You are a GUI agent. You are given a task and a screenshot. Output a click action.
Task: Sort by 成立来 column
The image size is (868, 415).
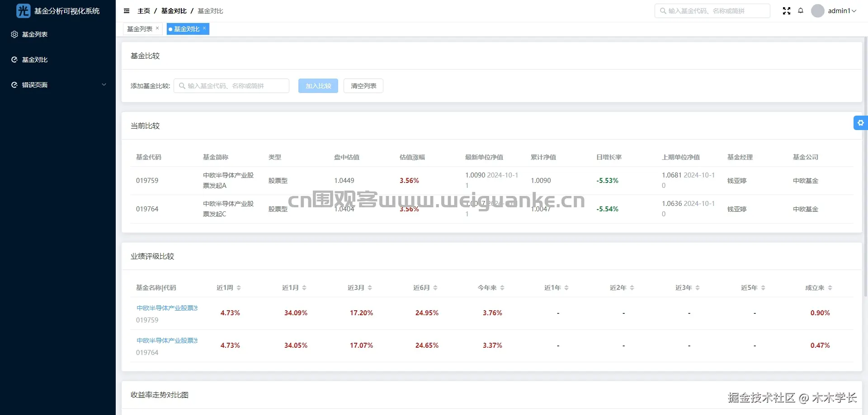click(x=830, y=288)
